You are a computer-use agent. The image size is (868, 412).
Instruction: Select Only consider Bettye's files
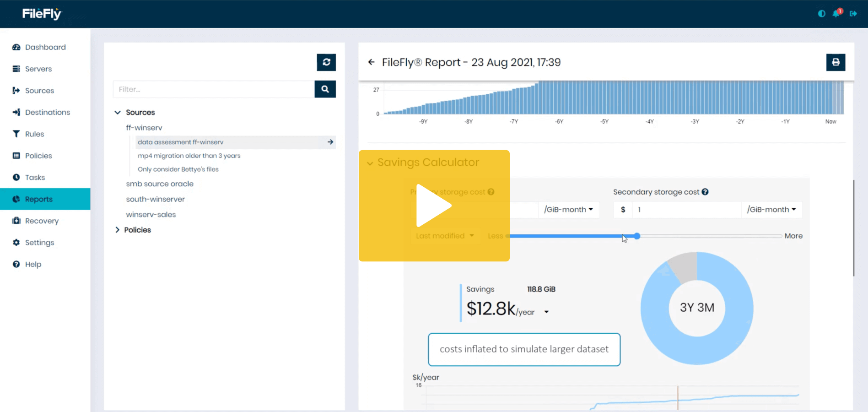pyautogui.click(x=178, y=169)
